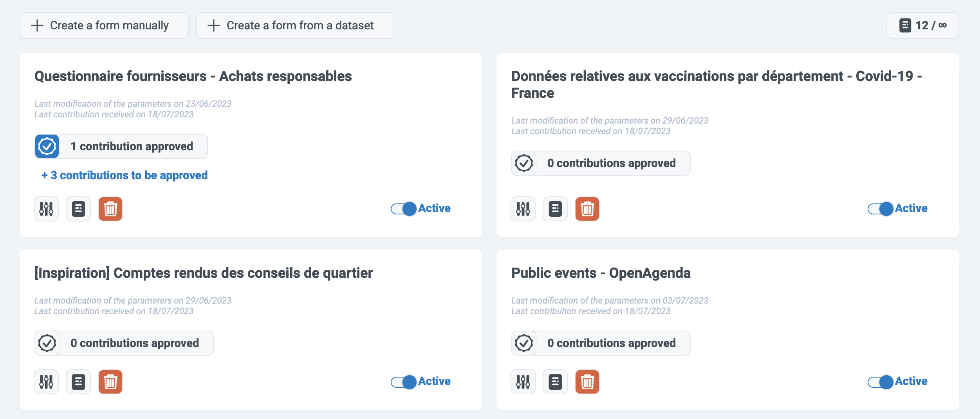
Task: Open settings sliders for Public events form
Action: pos(523,382)
